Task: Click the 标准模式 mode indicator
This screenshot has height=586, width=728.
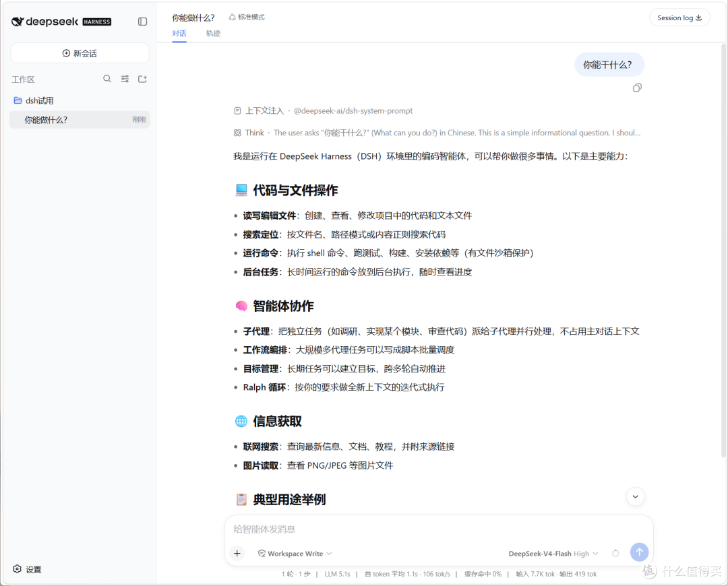Action: 247,17
